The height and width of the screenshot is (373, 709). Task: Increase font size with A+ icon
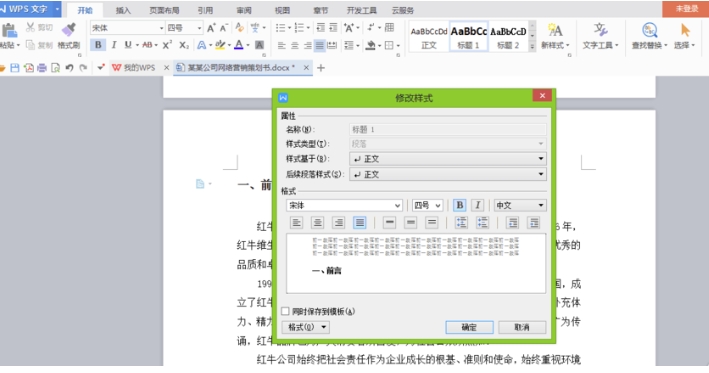click(211, 28)
